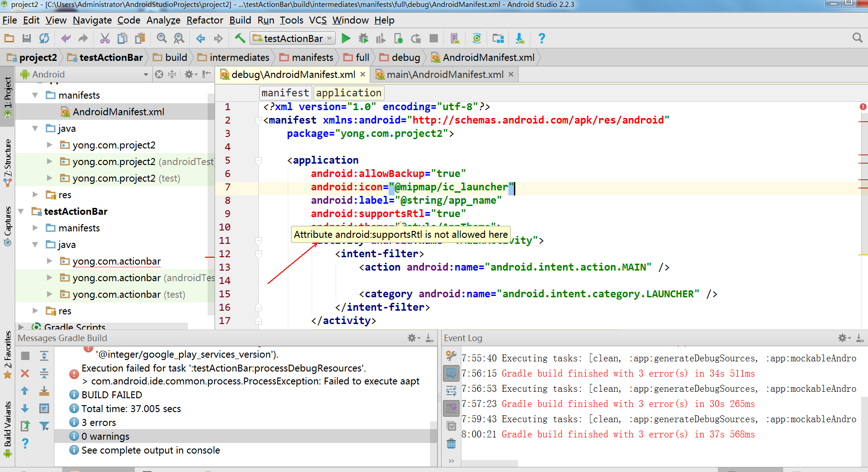Click the red error indicator above the editor scrollbar

coord(863,106)
